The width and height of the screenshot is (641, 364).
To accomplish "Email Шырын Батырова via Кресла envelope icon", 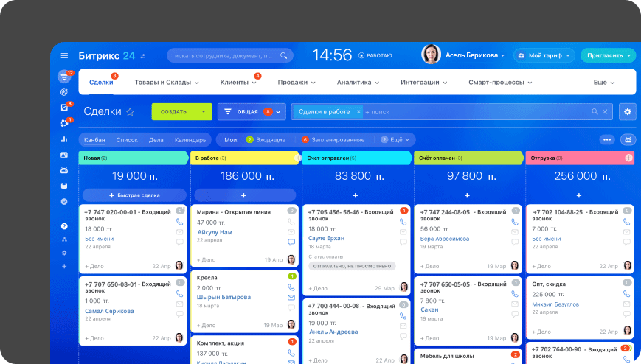I will (291, 298).
